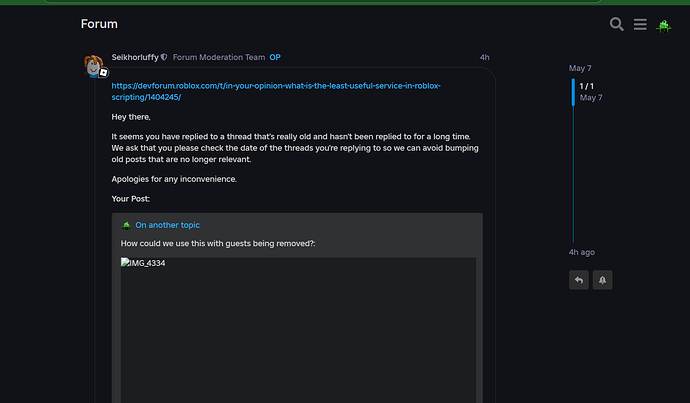
Task: Click the 4h ago timeline end
Action: click(582, 252)
